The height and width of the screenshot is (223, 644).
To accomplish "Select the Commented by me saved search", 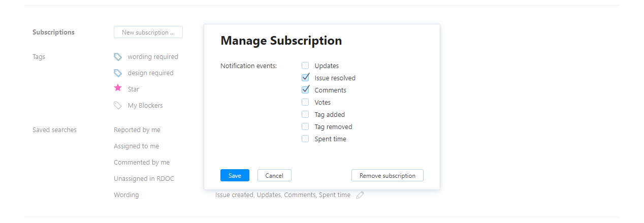I will [142, 163].
